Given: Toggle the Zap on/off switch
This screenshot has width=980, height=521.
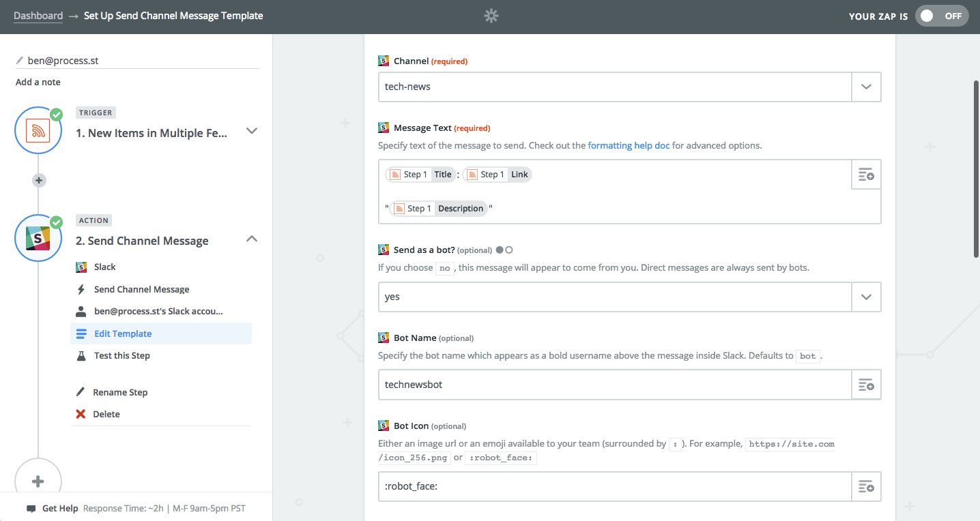Looking at the screenshot, I should point(942,16).
